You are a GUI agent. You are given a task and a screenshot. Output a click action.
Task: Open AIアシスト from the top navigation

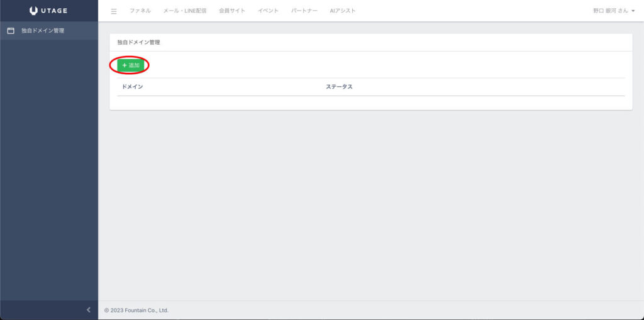coord(343,11)
